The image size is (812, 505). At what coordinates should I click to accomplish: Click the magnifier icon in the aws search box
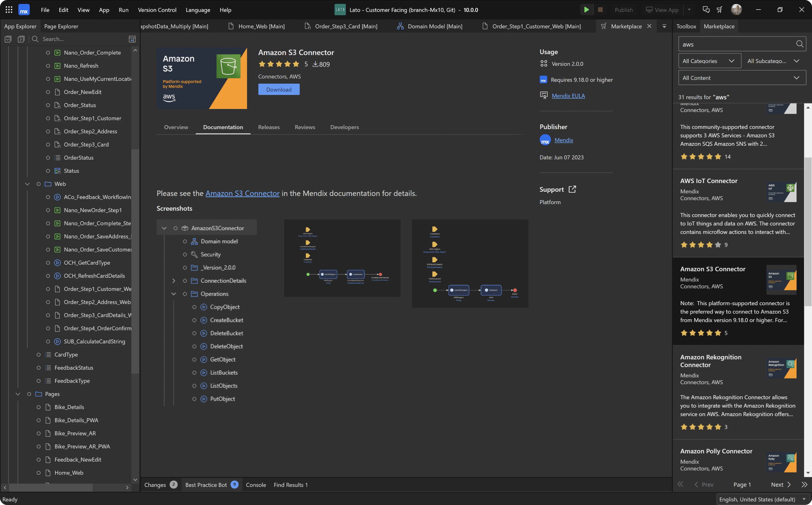pos(800,44)
